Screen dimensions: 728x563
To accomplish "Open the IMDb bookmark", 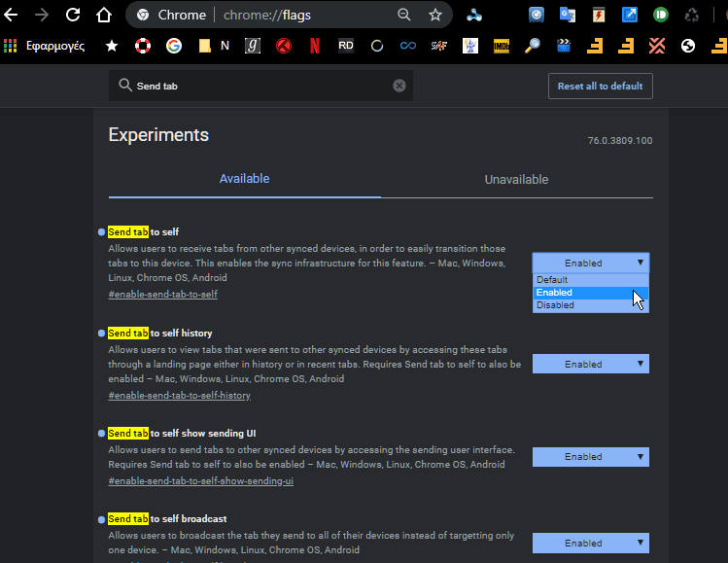I will pyautogui.click(x=502, y=46).
